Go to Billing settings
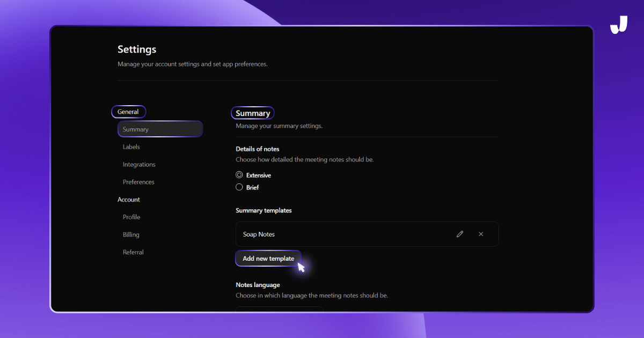Image resolution: width=644 pixels, height=338 pixels. click(131, 234)
